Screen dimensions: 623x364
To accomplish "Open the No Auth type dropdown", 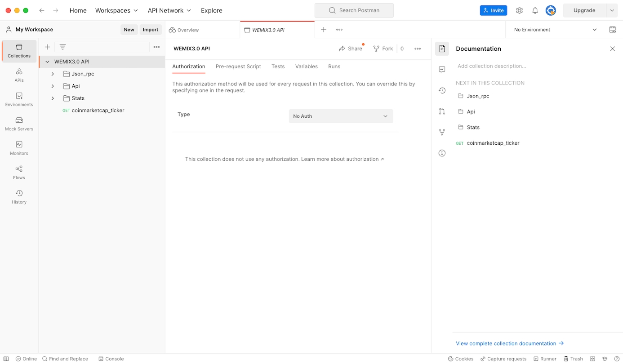I will click(341, 116).
